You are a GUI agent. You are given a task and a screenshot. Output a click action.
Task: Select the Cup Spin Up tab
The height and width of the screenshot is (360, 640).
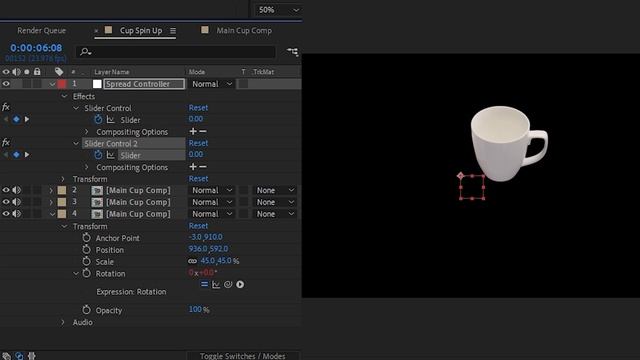pos(141,31)
